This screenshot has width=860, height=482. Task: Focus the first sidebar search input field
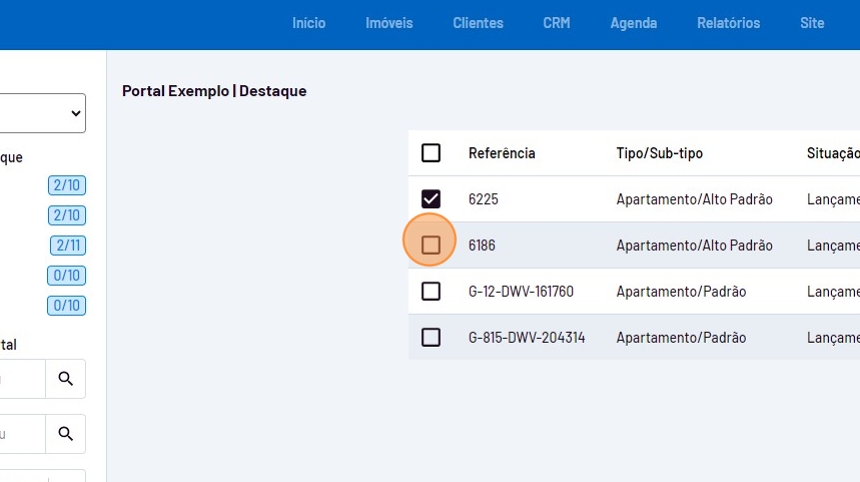pyautogui.click(x=20, y=379)
